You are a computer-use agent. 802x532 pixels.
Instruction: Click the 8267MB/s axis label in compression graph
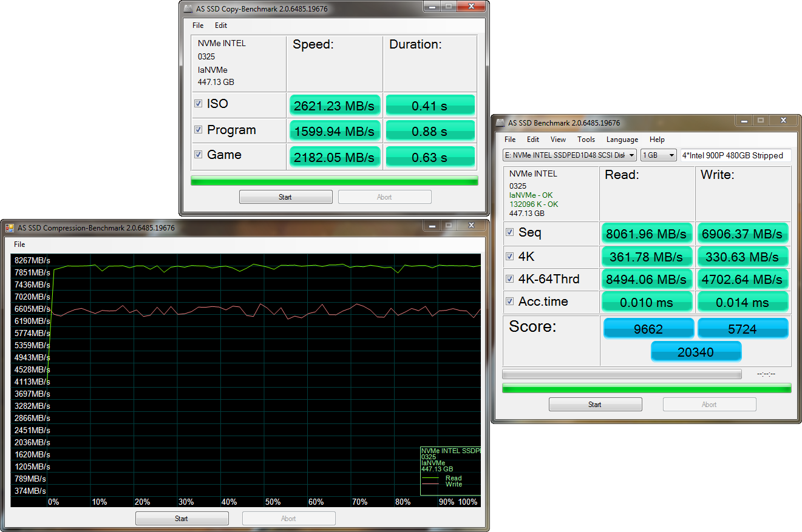pos(32,260)
